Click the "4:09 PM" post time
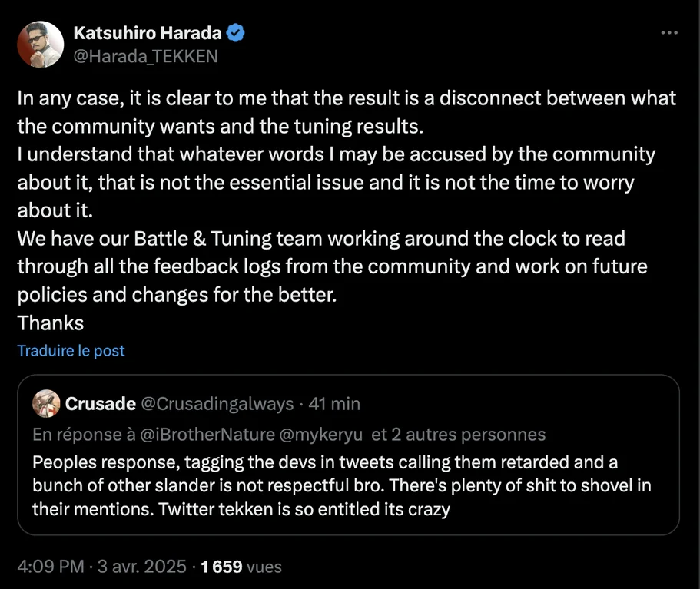This screenshot has width=700, height=589. [49, 567]
